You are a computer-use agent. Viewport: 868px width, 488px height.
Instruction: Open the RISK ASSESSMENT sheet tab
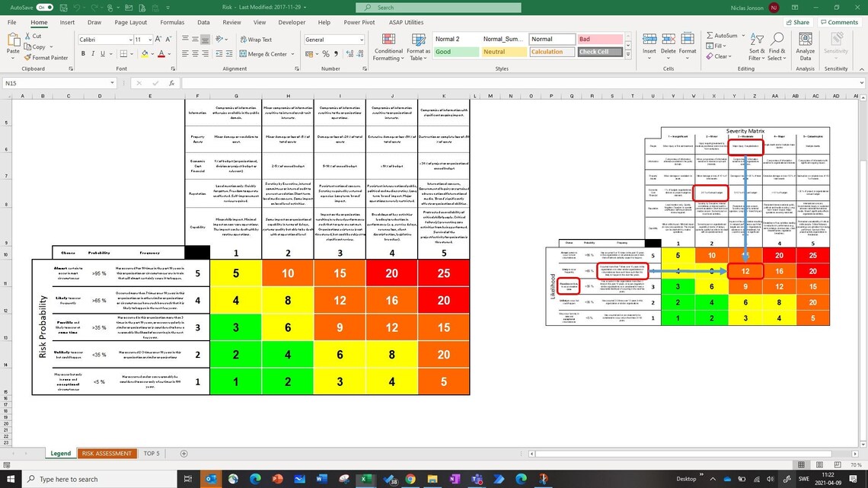pos(107,453)
